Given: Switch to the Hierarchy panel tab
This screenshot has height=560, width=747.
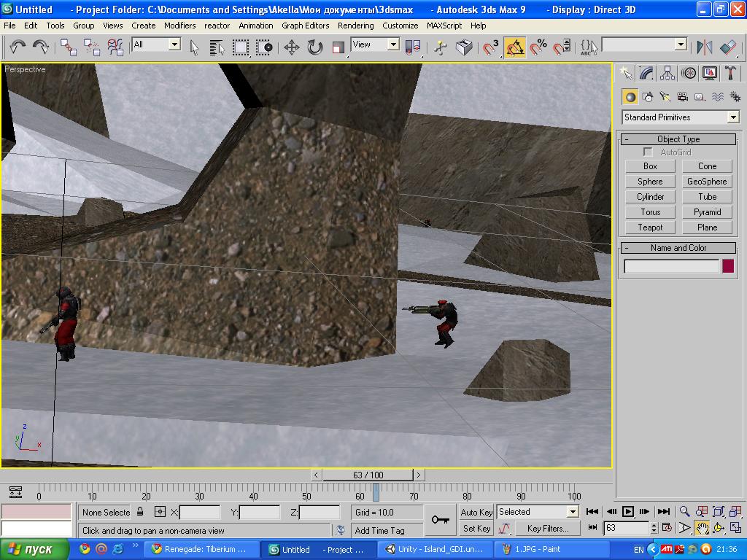Looking at the screenshot, I should (x=667, y=74).
